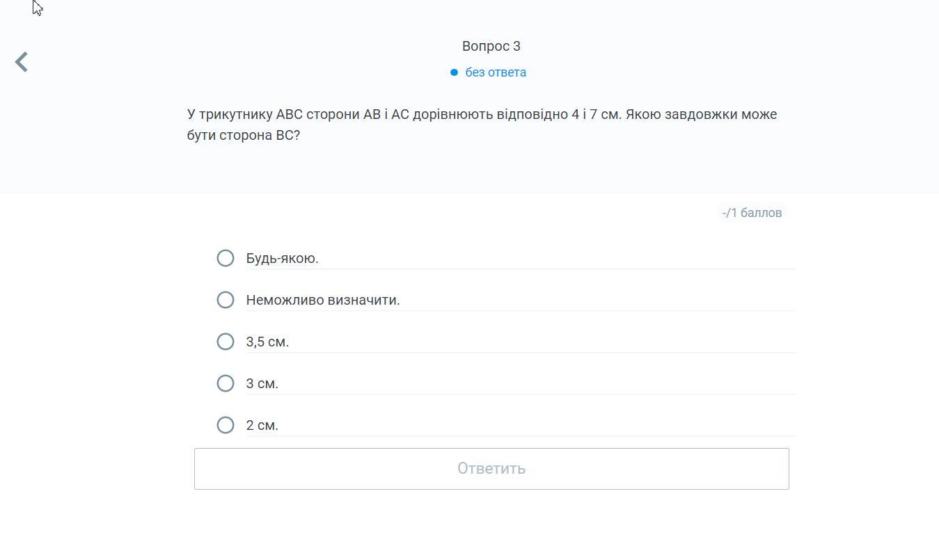Click the "бути сторона BC?" question line
This screenshot has height=560, width=939.
243,135
